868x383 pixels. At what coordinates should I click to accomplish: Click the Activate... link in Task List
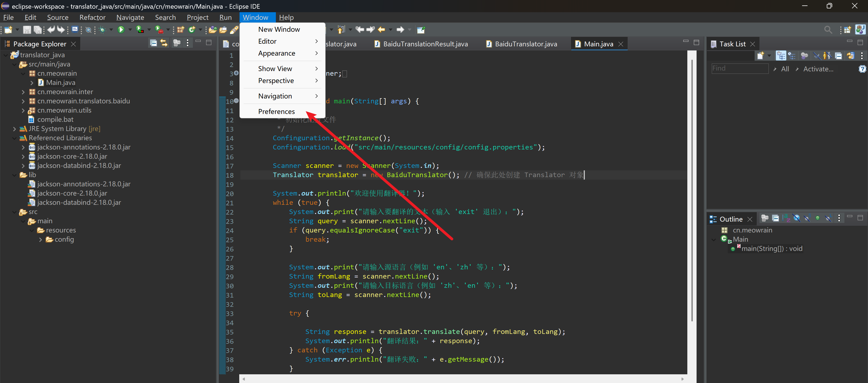click(x=818, y=69)
